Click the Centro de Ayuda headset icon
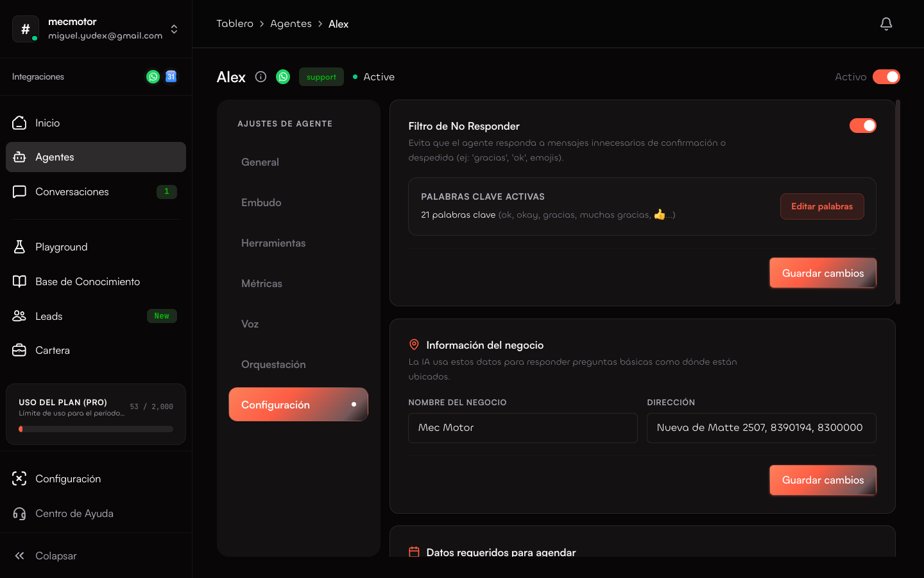This screenshot has width=924, height=578. [x=19, y=513]
